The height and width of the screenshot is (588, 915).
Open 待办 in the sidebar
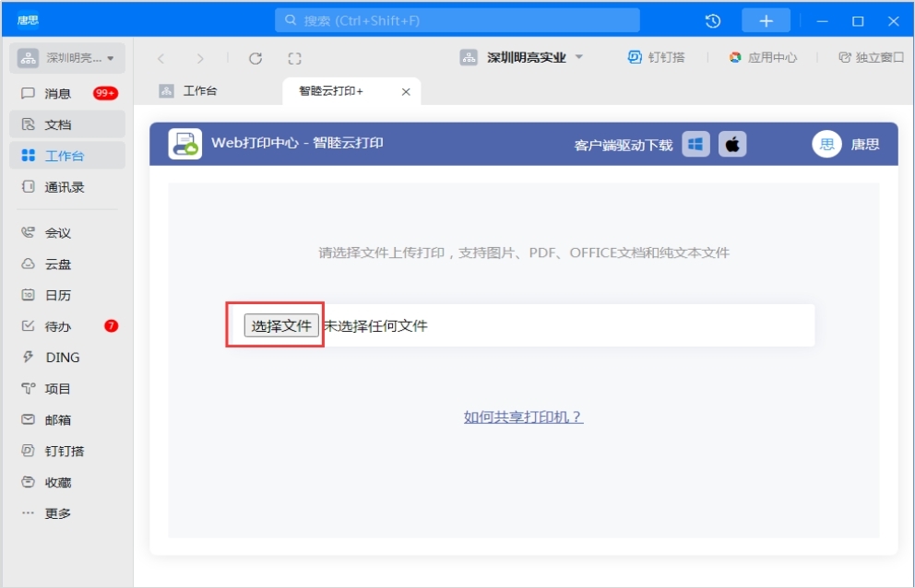pyautogui.click(x=67, y=326)
